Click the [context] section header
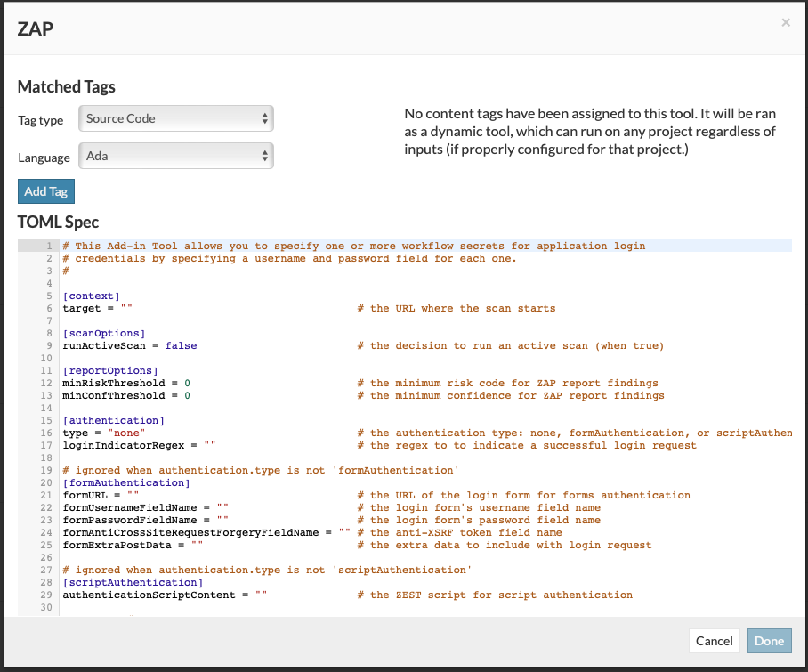Viewport: 808px width, 672px height. click(x=91, y=296)
